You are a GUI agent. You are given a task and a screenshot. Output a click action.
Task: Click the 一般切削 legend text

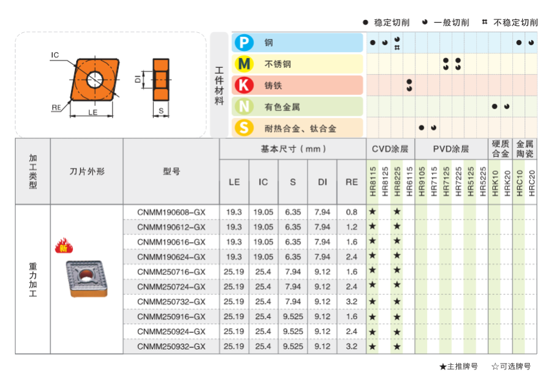451,23
